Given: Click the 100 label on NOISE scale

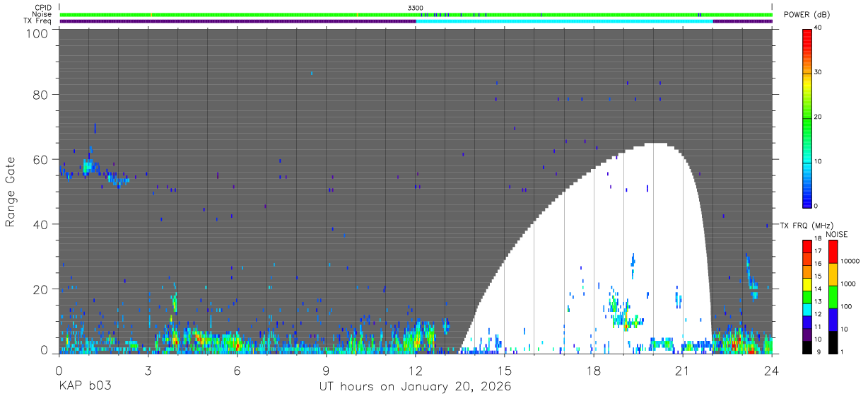Looking at the screenshot, I should coord(846,307).
